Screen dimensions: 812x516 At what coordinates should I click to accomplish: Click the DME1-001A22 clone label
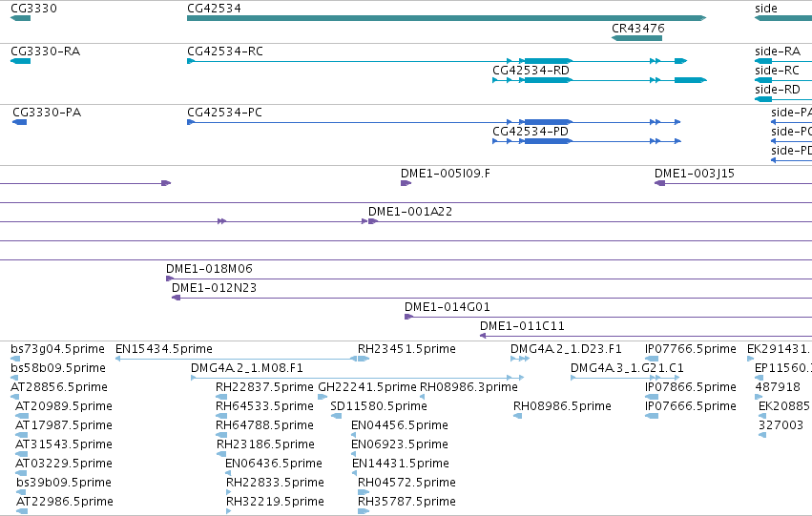410,212
